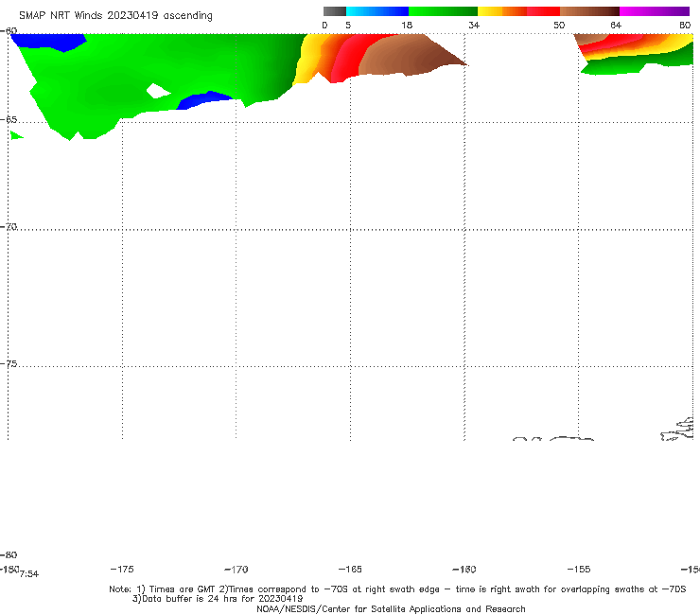Image resolution: width=700 pixels, height=615 pixels.
Task: Click the 'Times are GMT' note line
Action: [397, 589]
